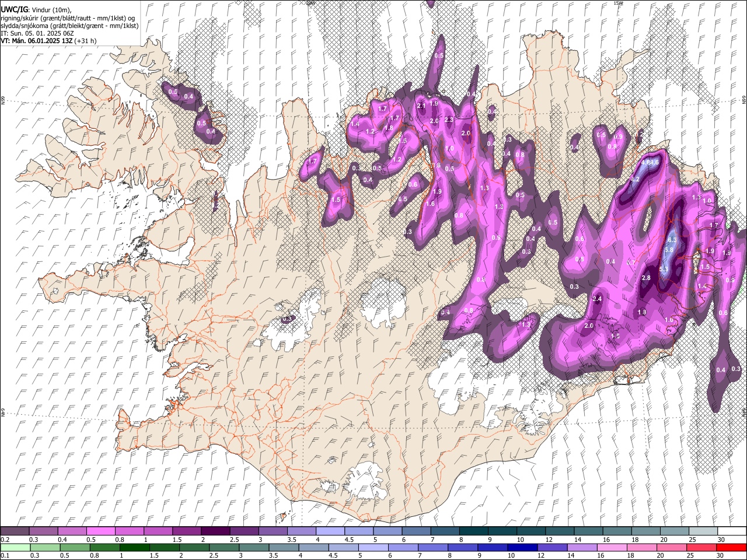The image size is (747, 560).
Task: Select the bright pink 0.5 swatch in upper legend
Action: pyautogui.click(x=100, y=531)
